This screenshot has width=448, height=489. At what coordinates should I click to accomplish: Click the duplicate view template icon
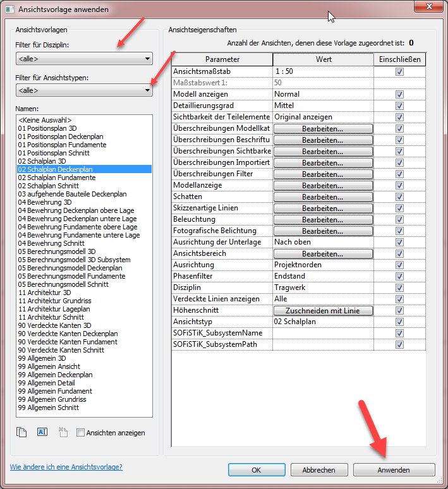point(22,433)
